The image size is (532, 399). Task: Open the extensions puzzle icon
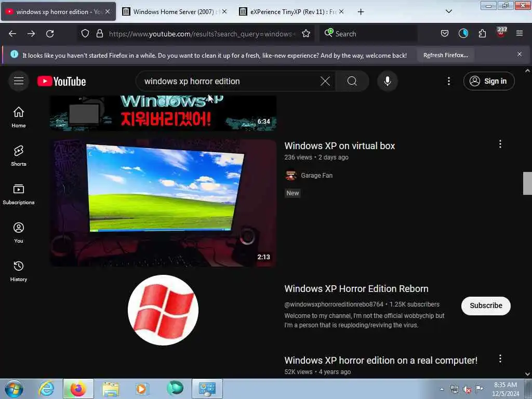(x=482, y=34)
